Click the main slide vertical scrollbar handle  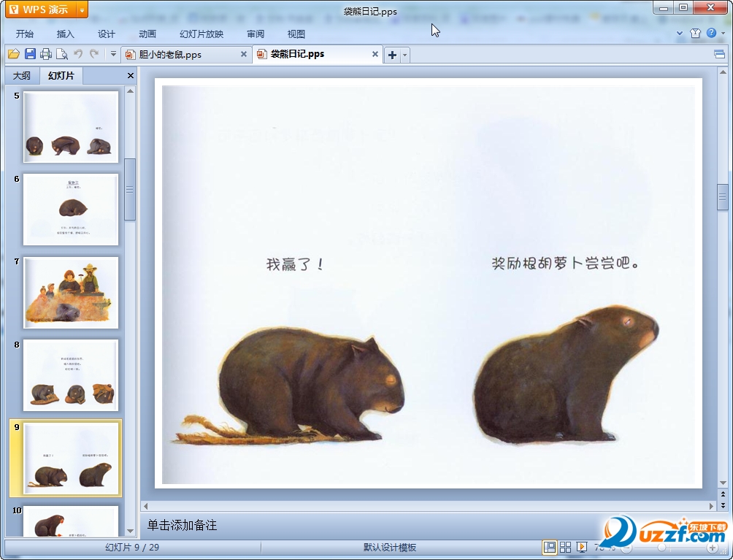[723, 198]
